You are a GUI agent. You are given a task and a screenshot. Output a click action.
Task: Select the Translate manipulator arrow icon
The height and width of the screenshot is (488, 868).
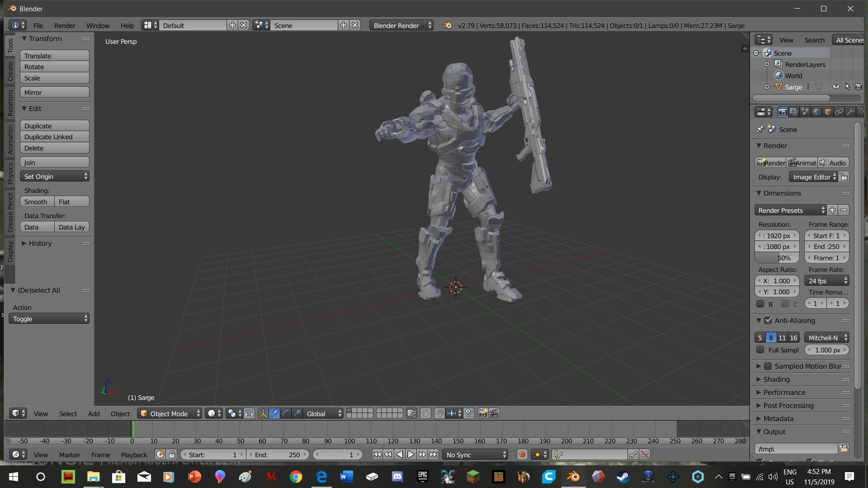(x=274, y=413)
